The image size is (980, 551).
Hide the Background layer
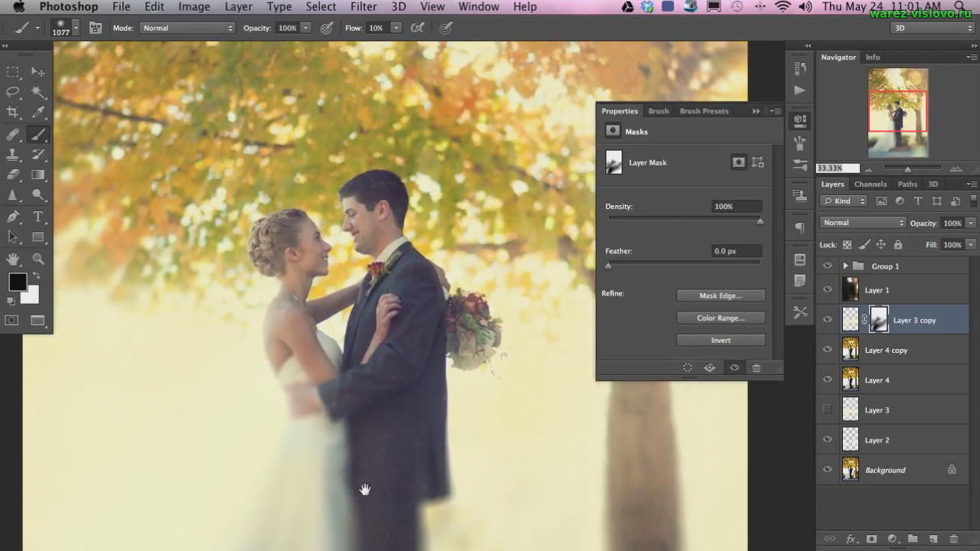point(827,470)
